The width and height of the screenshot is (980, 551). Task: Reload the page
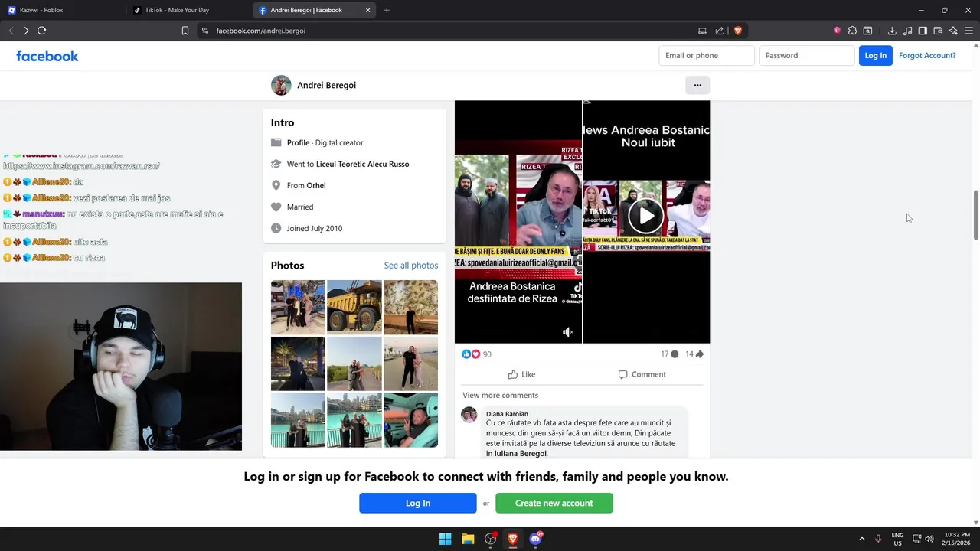pos(41,31)
